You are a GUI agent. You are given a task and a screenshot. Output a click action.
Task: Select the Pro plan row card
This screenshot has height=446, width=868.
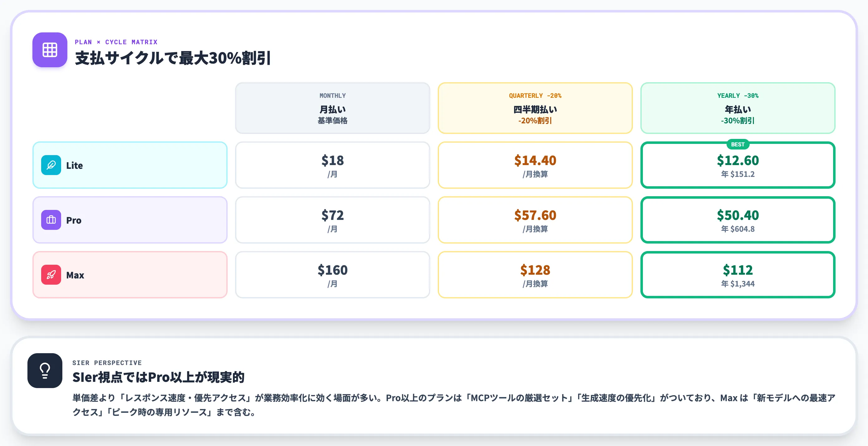[x=130, y=220]
